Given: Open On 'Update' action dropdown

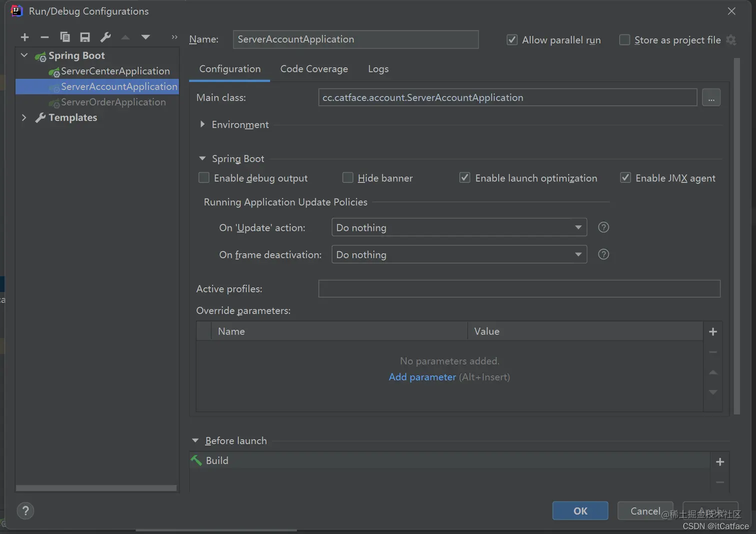Looking at the screenshot, I should pyautogui.click(x=459, y=227).
